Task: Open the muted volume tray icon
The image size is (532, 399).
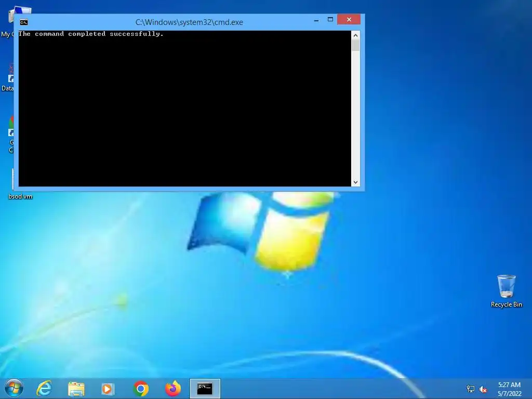Action: click(x=483, y=389)
